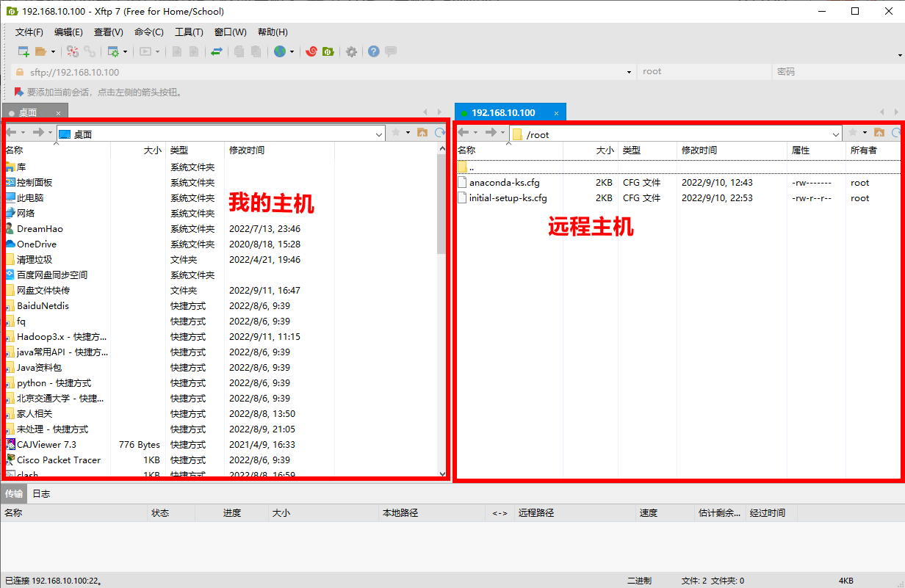Open the sftp address bar history dropdown

coord(628,71)
